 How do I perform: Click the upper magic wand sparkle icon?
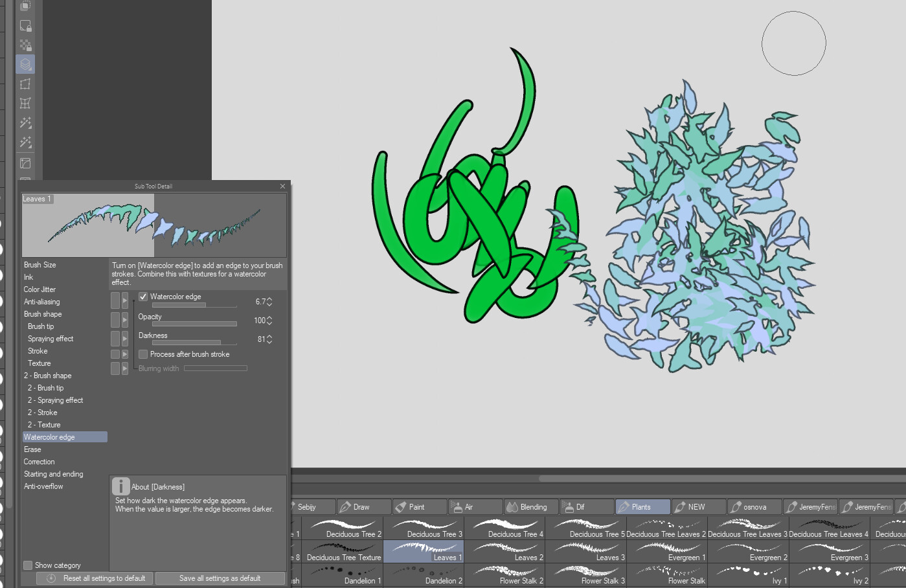(x=25, y=123)
